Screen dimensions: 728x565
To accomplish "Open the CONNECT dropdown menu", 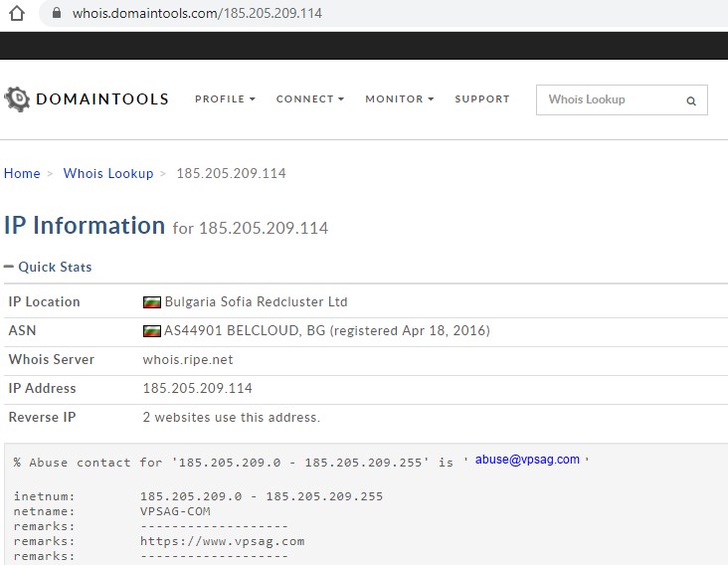I will 310,98.
